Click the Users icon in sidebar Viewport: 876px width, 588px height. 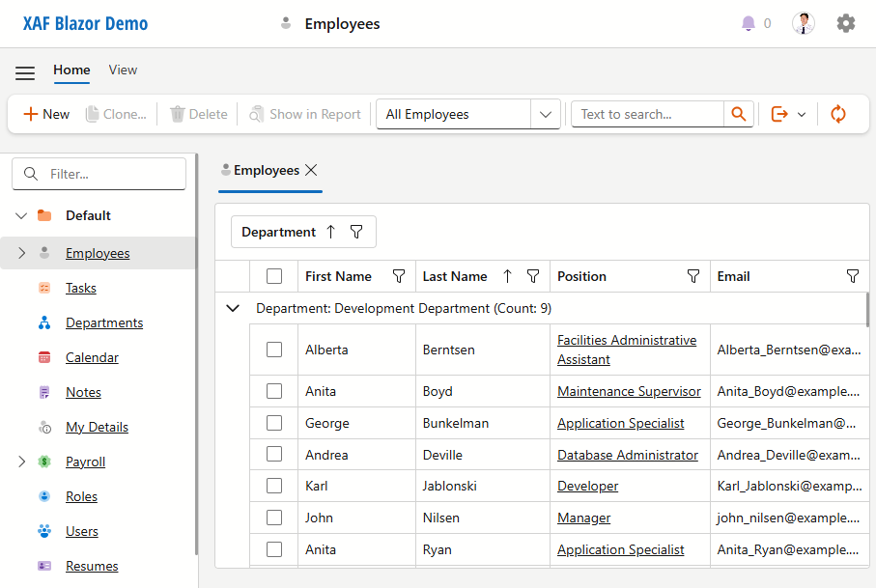point(44,531)
